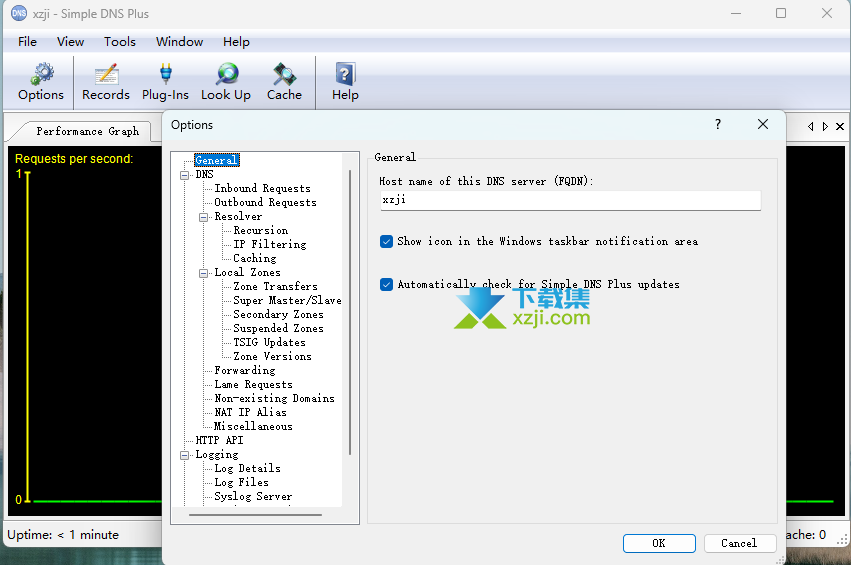
Task: Select Inbound Requests tree item
Action: click(x=263, y=188)
